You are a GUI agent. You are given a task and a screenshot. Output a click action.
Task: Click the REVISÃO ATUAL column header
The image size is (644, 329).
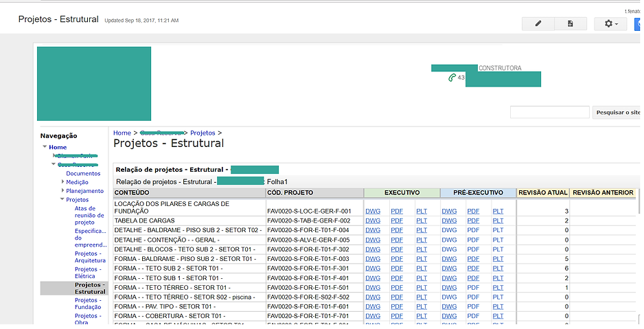click(543, 192)
